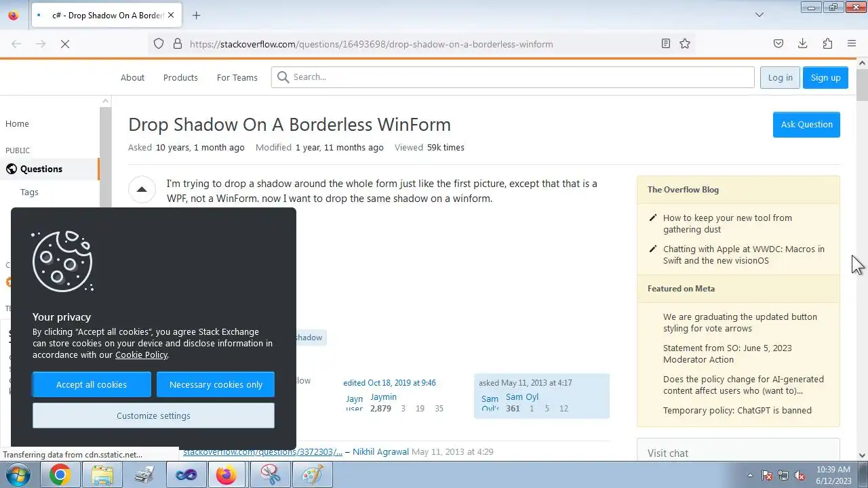The image size is (868, 488).
Task: Select Home in the left sidebar
Action: [x=17, y=124]
